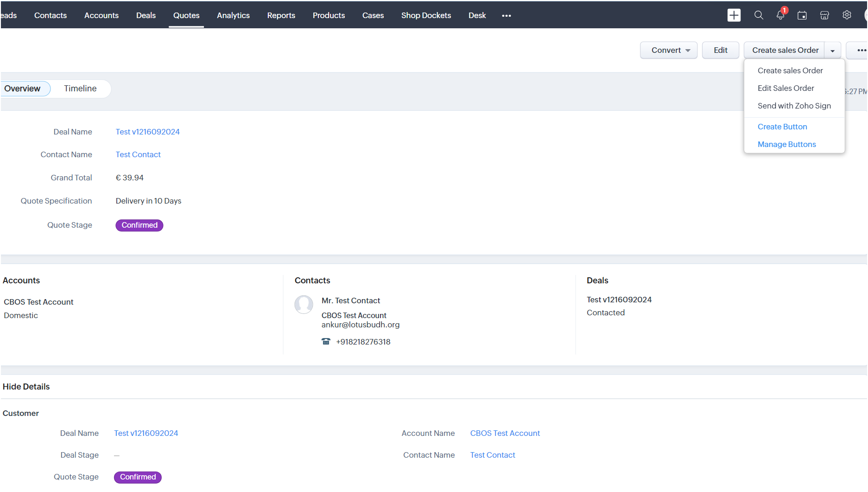Click the contact avatar for Mr. Test Contact
This screenshot has width=868, height=492.
tap(304, 305)
